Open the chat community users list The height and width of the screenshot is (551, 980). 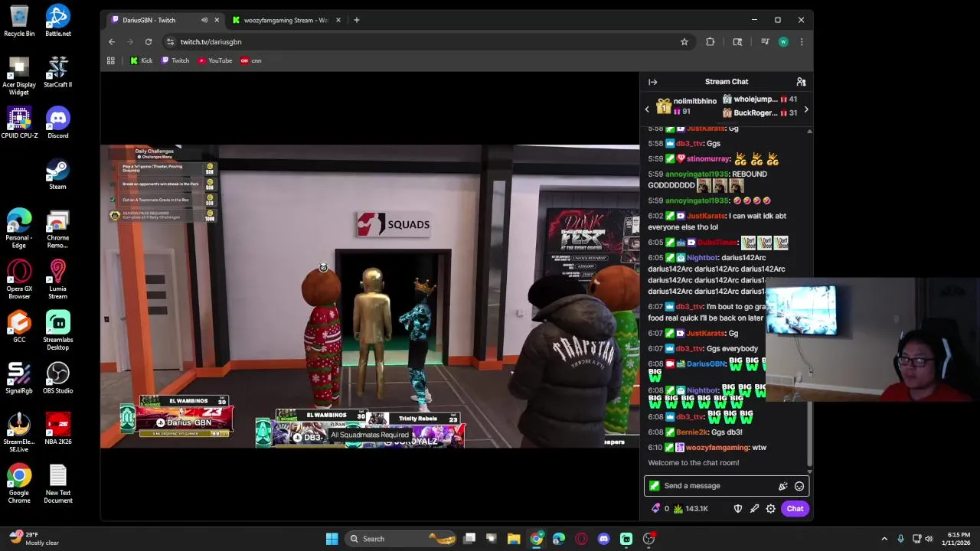(801, 82)
